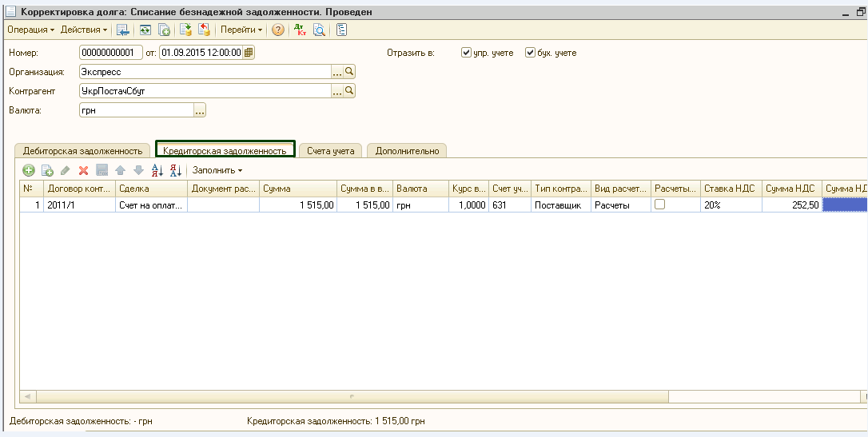The image size is (868, 437).
Task: Show the Дт/Кт postings result icon
Action: point(300,30)
